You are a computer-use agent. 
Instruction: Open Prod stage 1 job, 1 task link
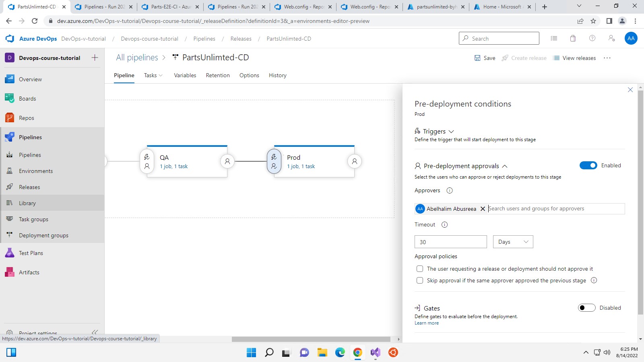[301, 167]
